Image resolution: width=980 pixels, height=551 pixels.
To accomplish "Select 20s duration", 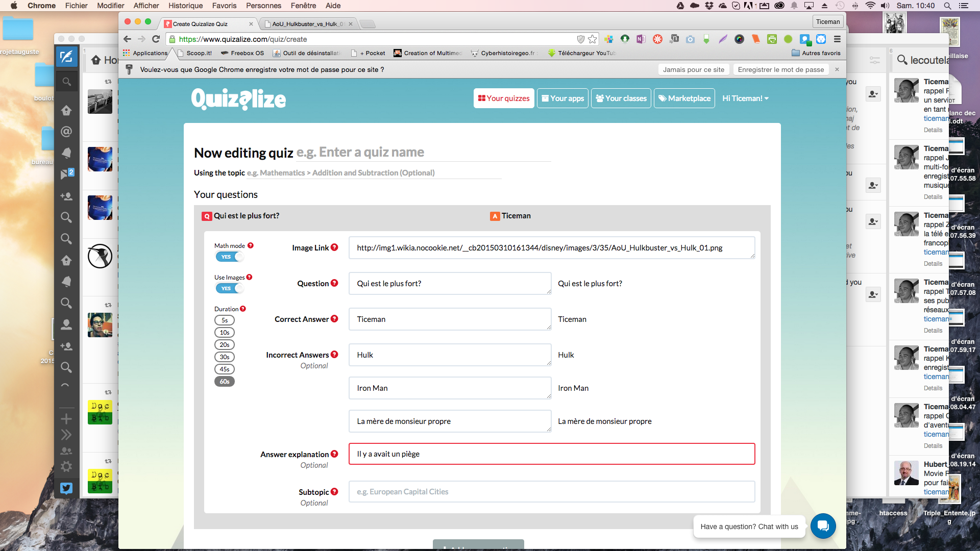I will (x=225, y=345).
